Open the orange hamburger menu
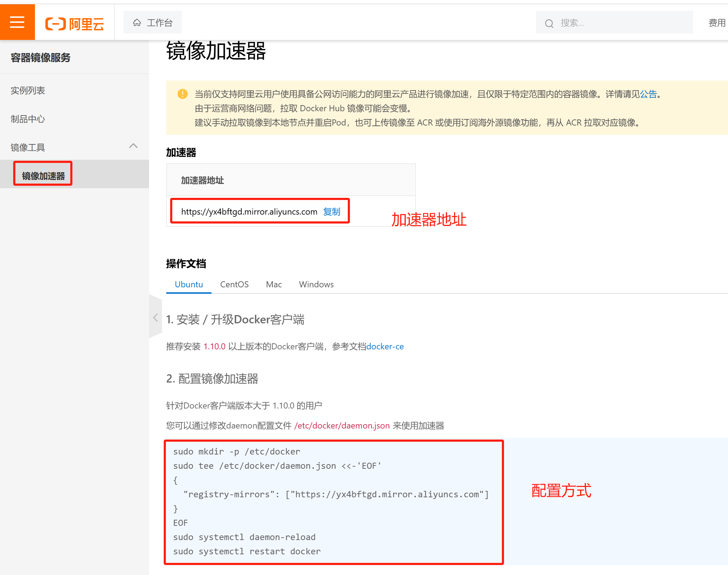 (17, 22)
